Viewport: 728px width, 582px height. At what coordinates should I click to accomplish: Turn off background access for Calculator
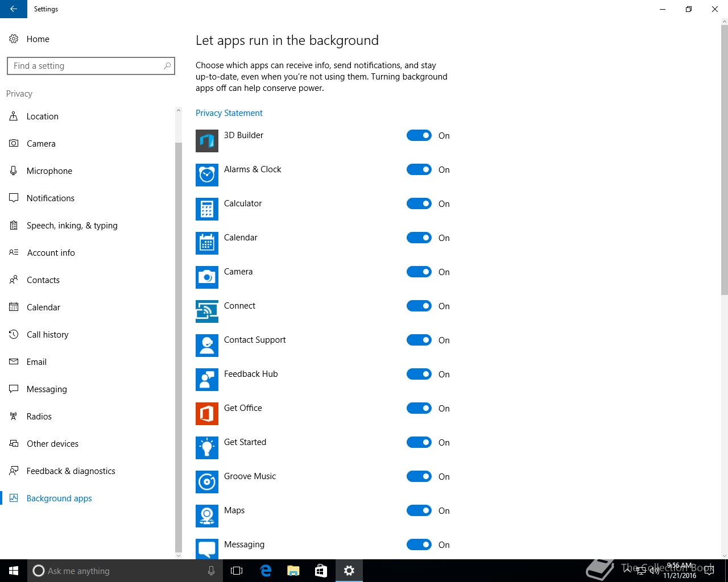pyautogui.click(x=419, y=203)
